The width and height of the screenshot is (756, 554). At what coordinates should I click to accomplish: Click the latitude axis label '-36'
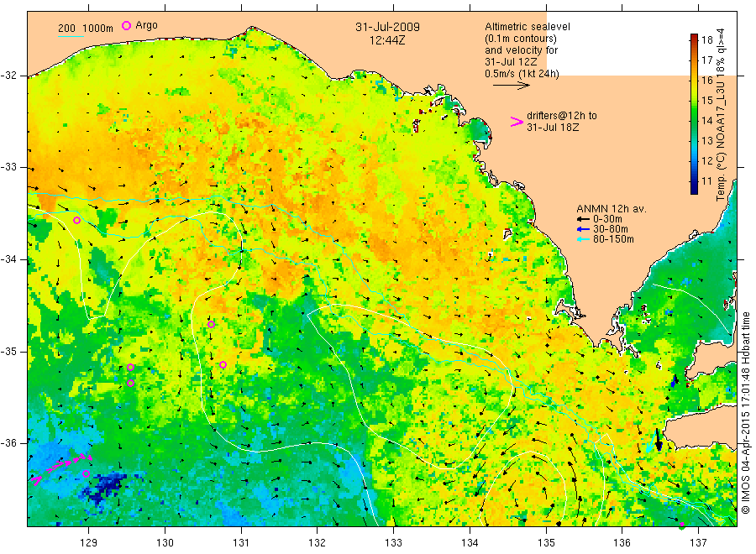[x=8, y=443]
